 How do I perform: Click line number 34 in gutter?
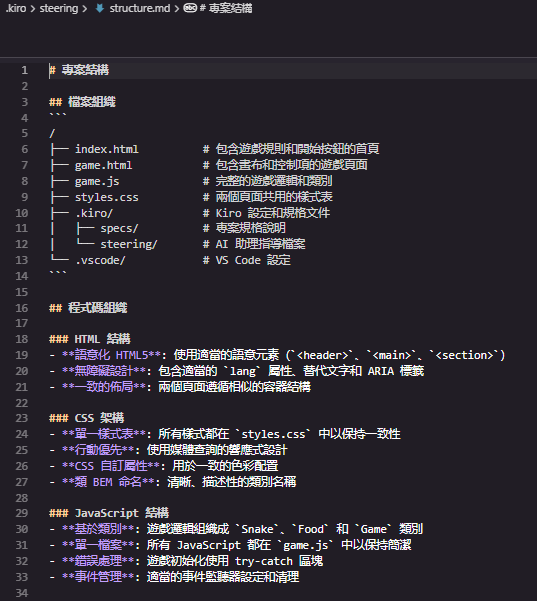coord(22,593)
